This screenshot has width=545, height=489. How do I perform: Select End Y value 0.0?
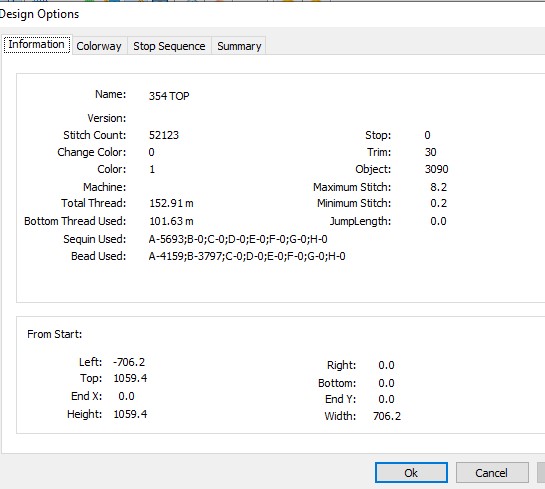[386, 399]
